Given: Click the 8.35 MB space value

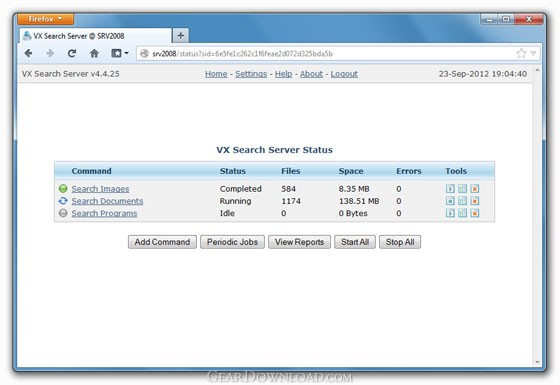Looking at the screenshot, I should [x=354, y=189].
